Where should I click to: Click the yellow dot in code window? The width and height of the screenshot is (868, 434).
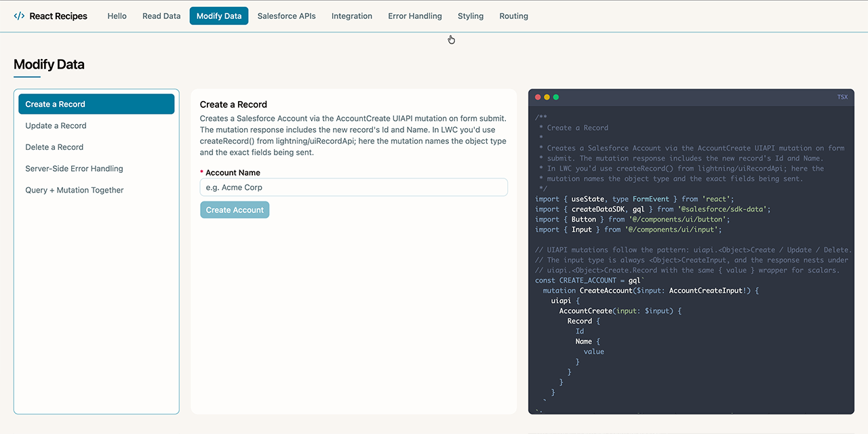coord(547,97)
